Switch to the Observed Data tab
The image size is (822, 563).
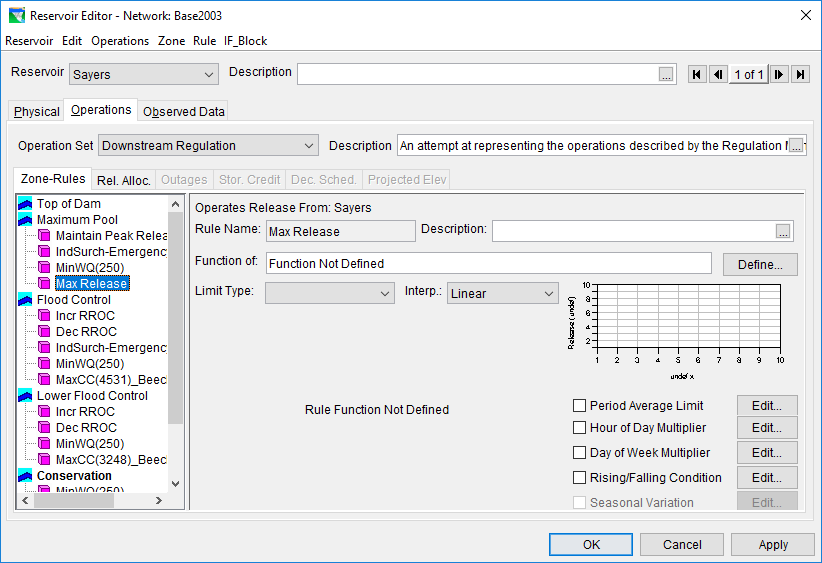click(x=184, y=112)
